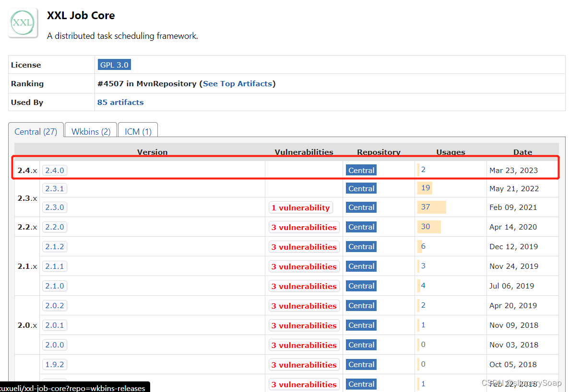Viewport: 569px width, 392px height.
Task: View 3 vulnerabilities for version 1.9.2
Action: [304, 364]
